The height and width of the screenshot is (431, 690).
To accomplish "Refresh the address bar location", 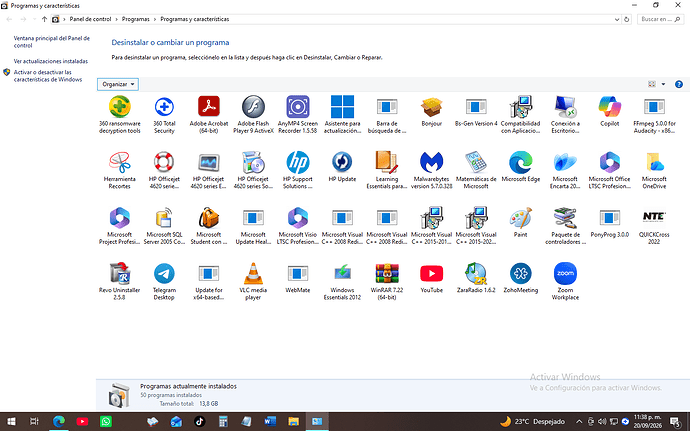I will point(627,19).
